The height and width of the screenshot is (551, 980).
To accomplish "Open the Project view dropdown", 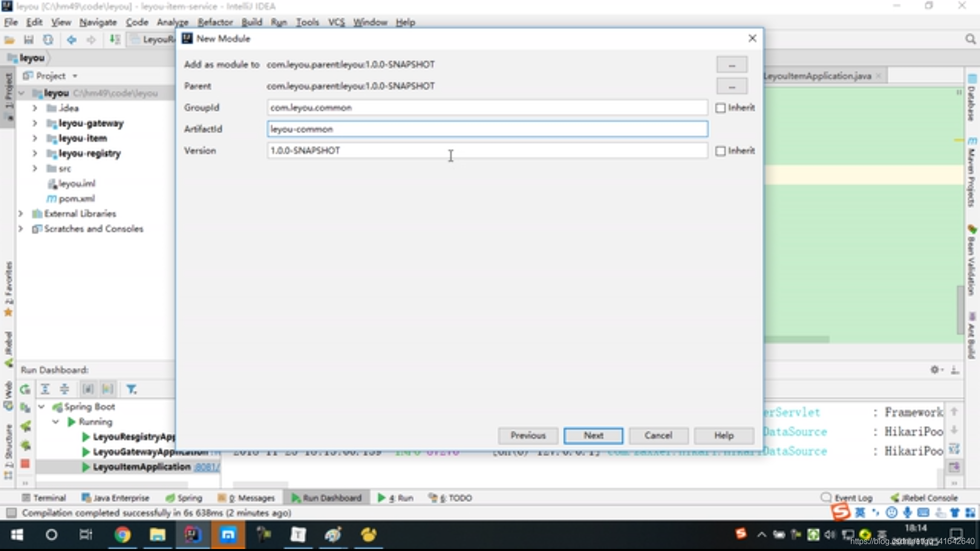I will coord(75,76).
